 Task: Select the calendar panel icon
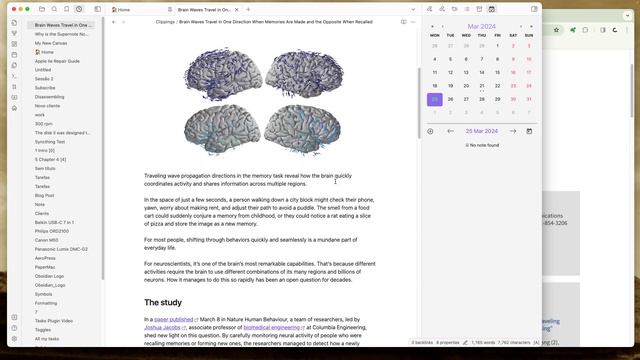click(492, 9)
